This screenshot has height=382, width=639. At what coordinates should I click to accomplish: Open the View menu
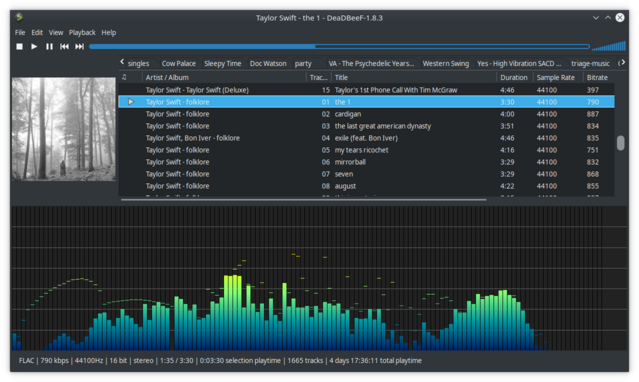pos(56,33)
